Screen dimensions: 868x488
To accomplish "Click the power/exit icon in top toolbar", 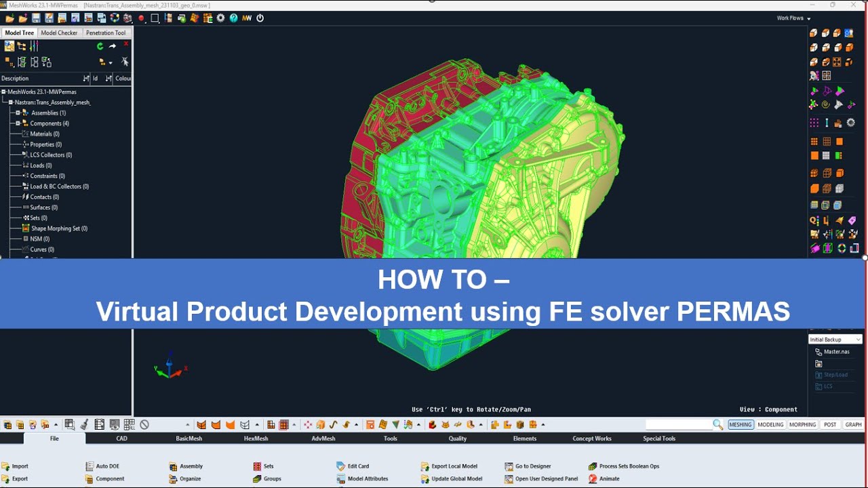I will (x=260, y=18).
